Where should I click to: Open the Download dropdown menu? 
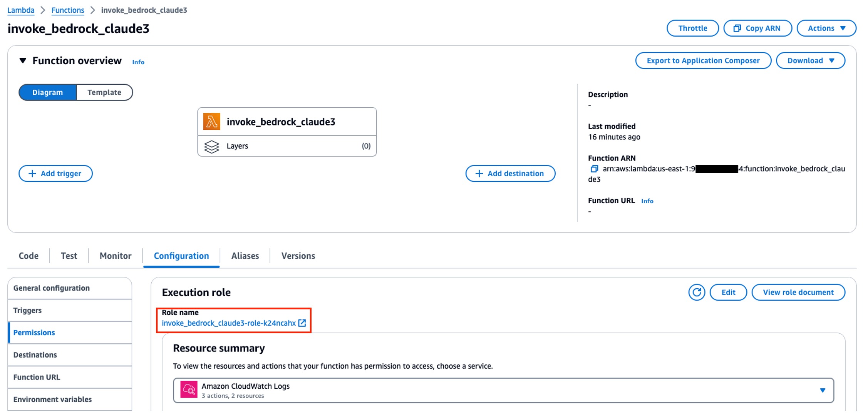pyautogui.click(x=810, y=60)
